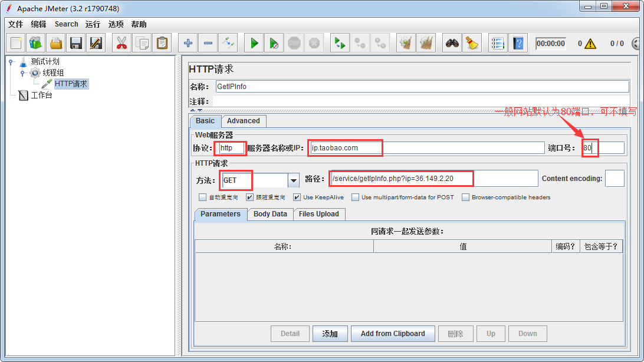The image size is (644, 362).
Task: Clear all results with double broom icon
Action: pyautogui.click(x=426, y=43)
